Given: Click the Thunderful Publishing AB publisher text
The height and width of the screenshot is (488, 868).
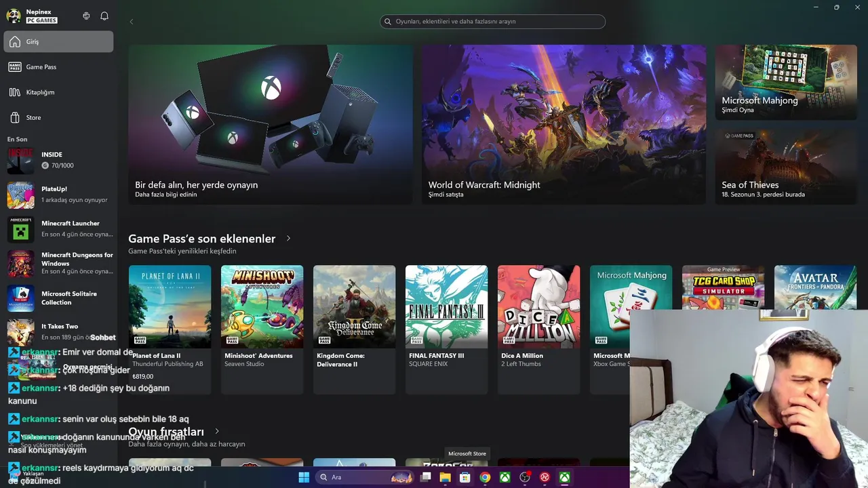Looking at the screenshot, I should pos(167,364).
